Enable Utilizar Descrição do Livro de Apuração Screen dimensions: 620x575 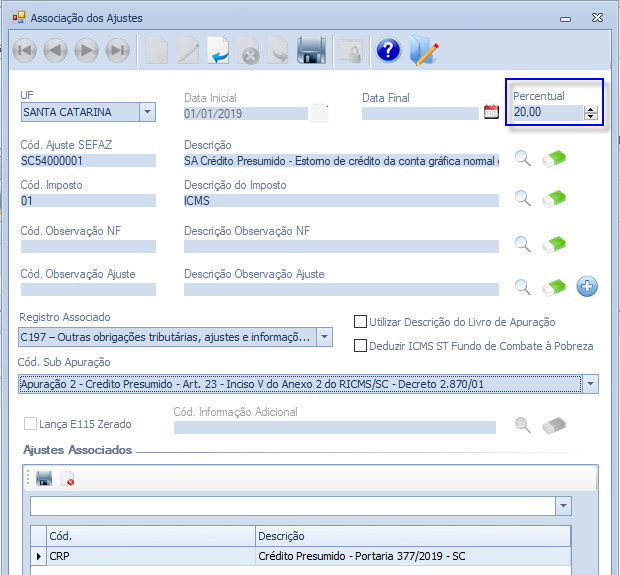click(x=361, y=322)
